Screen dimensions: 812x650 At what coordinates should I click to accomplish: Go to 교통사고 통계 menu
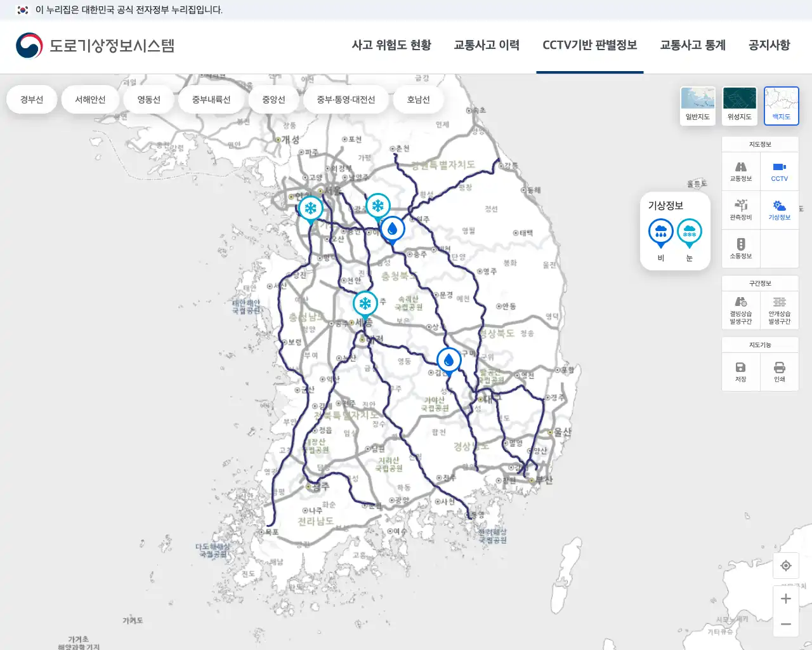pos(692,45)
